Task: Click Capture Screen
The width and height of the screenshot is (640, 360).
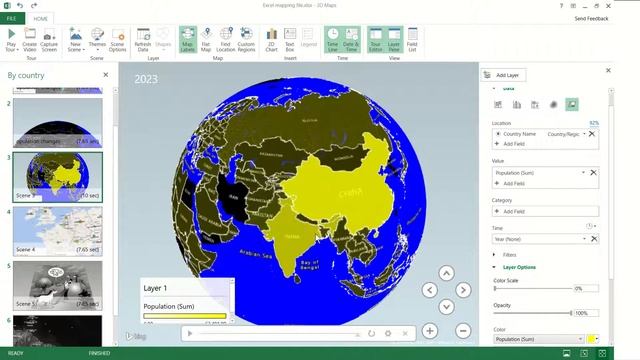Action: tap(49, 40)
